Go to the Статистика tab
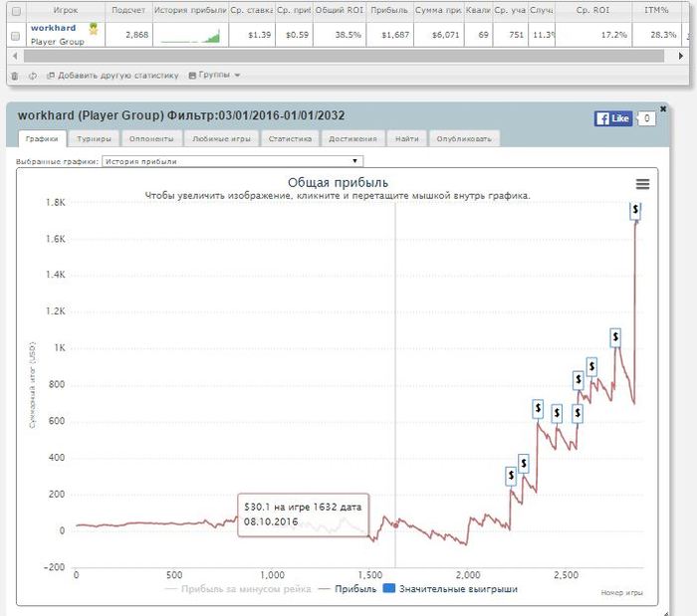697x616 pixels. pos(290,139)
